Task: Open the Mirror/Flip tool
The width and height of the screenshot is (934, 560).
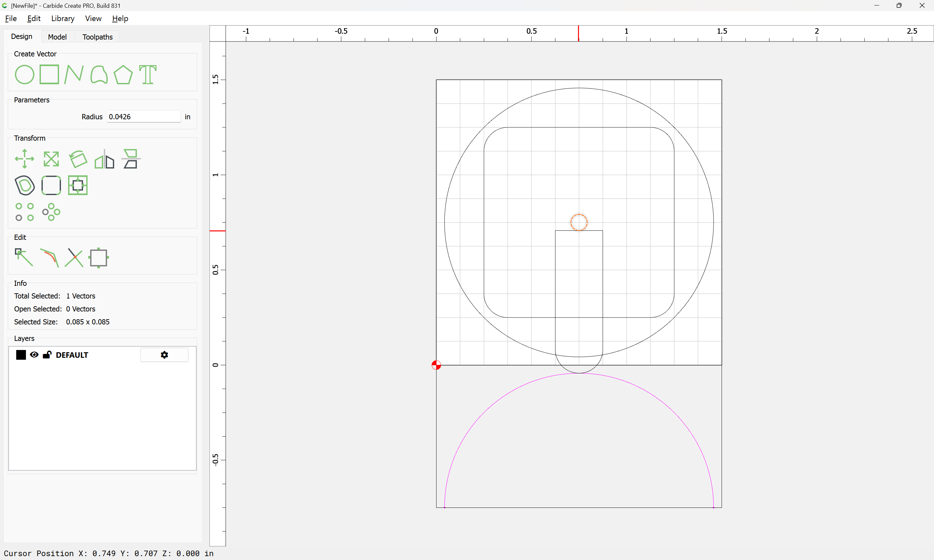Action: pyautogui.click(x=104, y=159)
